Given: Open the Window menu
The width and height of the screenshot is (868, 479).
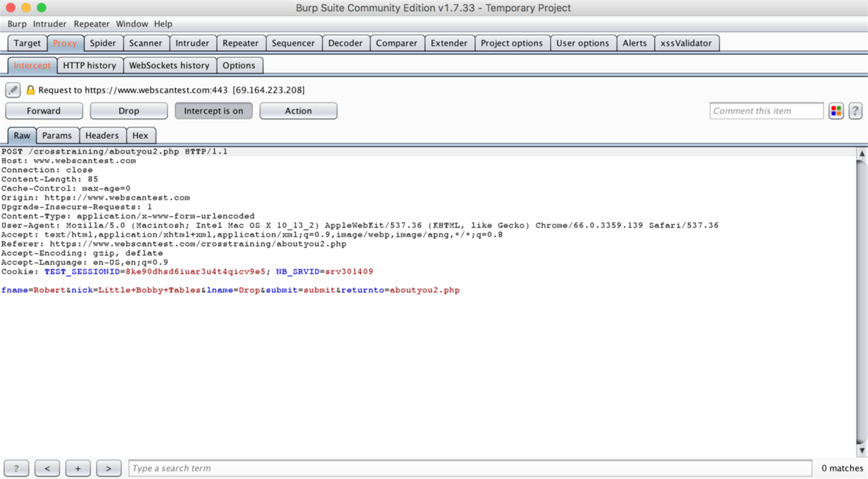Looking at the screenshot, I should tap(132, 24).
